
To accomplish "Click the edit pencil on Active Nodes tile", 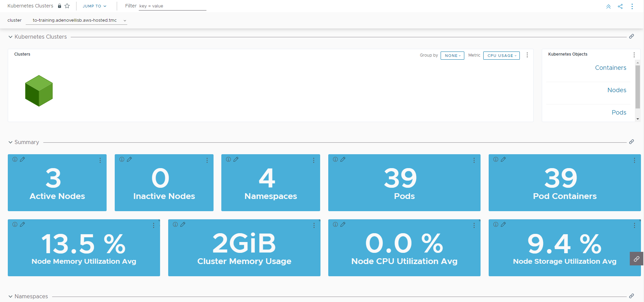I will (22, 159).
